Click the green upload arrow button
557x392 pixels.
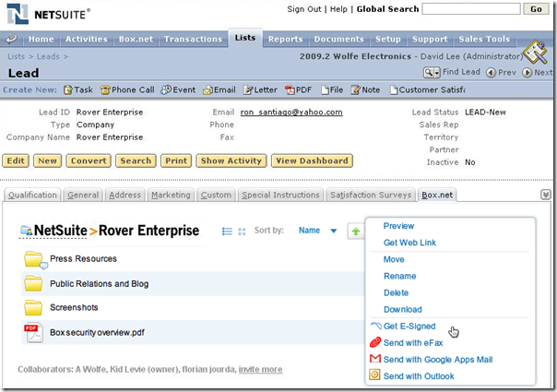point(356,232)
